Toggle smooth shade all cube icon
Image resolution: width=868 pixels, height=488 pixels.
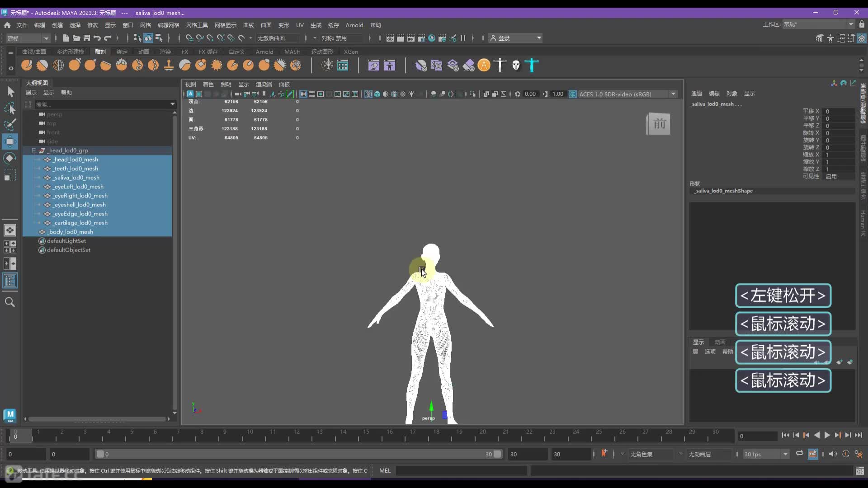pos(377,94)
